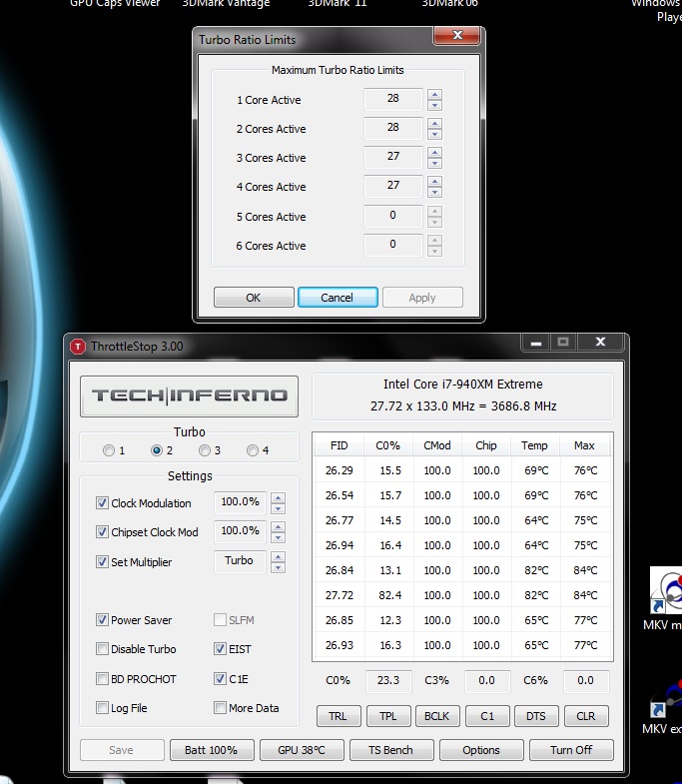Open the TRL turbo ratio limits button
The height and width of the screenshot is (784, 682).
338,716
